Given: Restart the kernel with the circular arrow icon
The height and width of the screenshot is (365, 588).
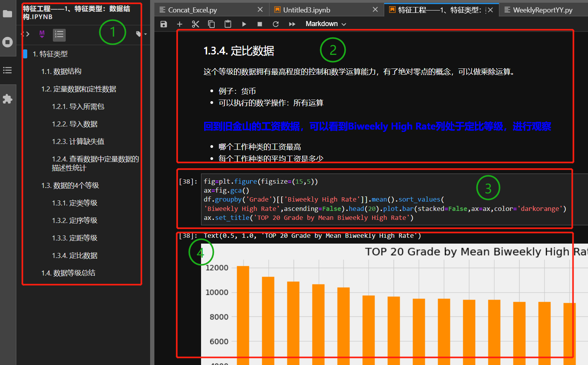Looking at the screenshot, I should point(276,24).
